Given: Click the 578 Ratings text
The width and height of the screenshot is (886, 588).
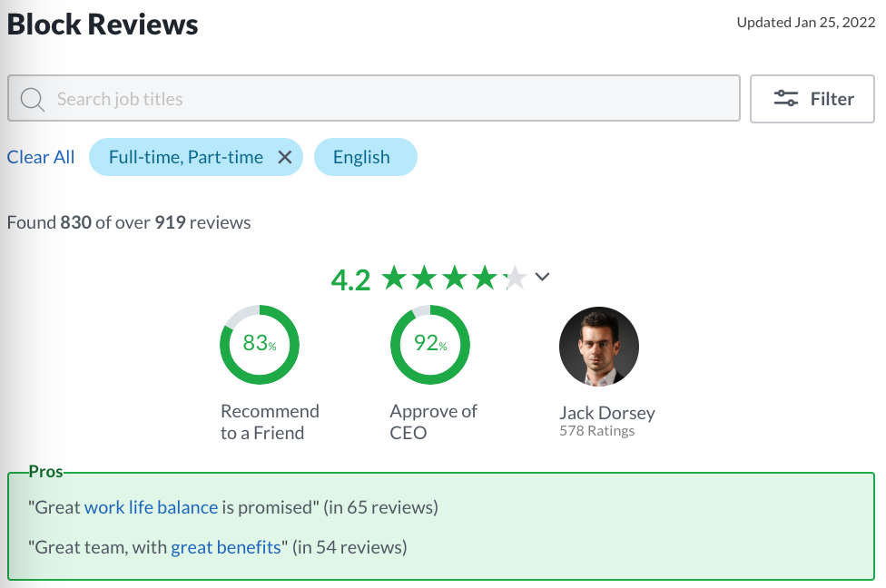Looking at the screenshot, I should [x=596, y=431].
